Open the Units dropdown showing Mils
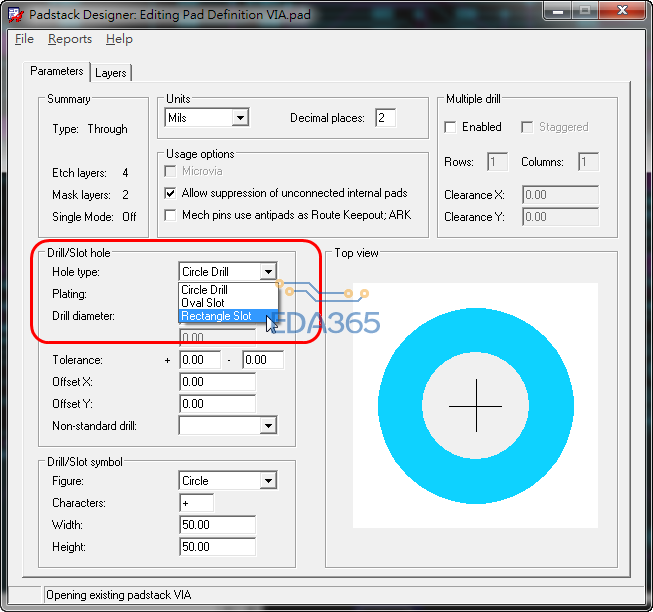Viewport: 653px width, 612px height. tap(207, 118)
